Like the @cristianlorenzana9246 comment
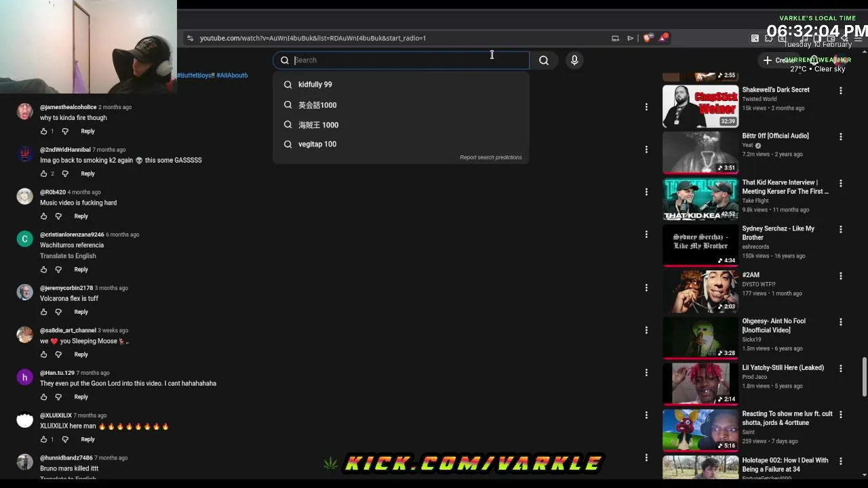 point(43,270)
